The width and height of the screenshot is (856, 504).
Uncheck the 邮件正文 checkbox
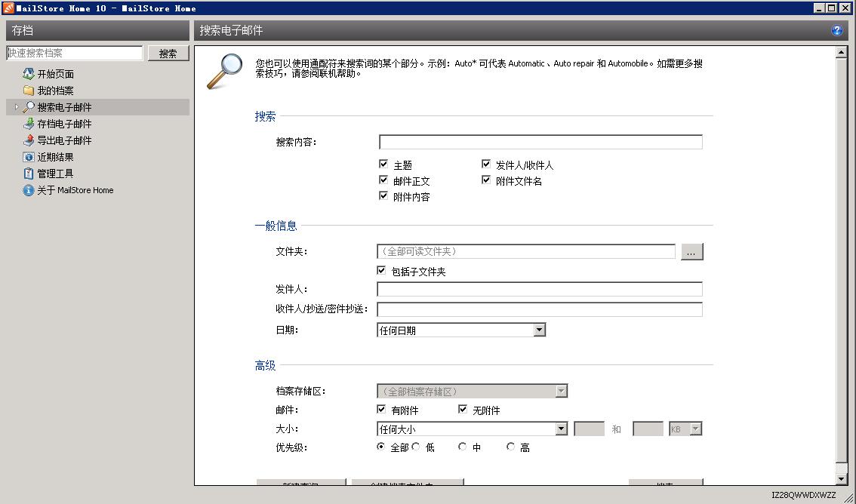point(383,180)
